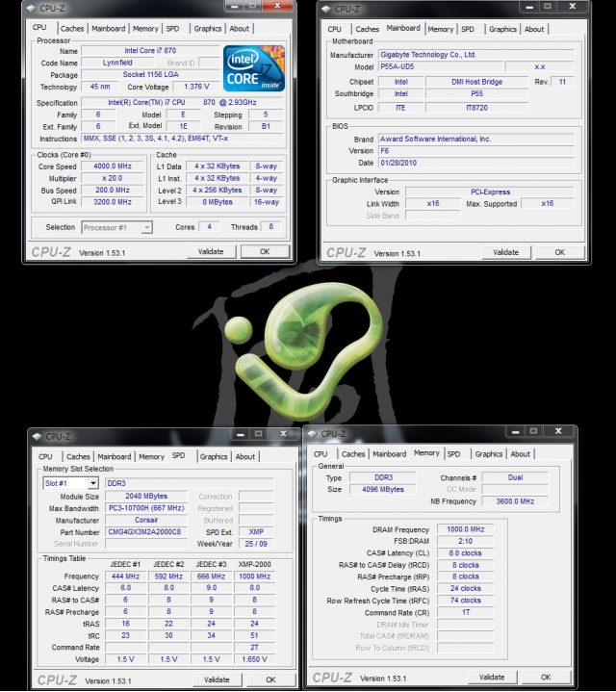Click Validate in the SPD window
The height and width of the screenshot is (692, 616).
[x=218, y=680]
